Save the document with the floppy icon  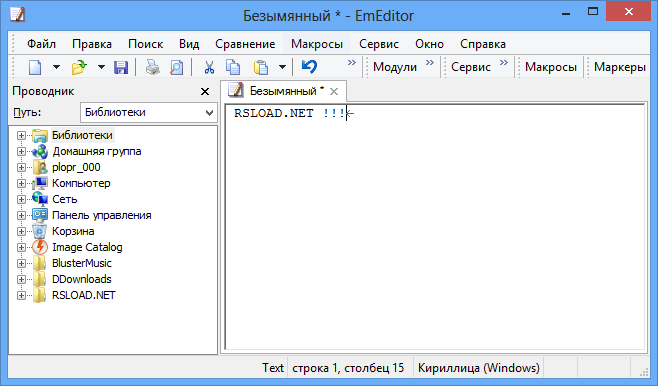click(121, 67)
